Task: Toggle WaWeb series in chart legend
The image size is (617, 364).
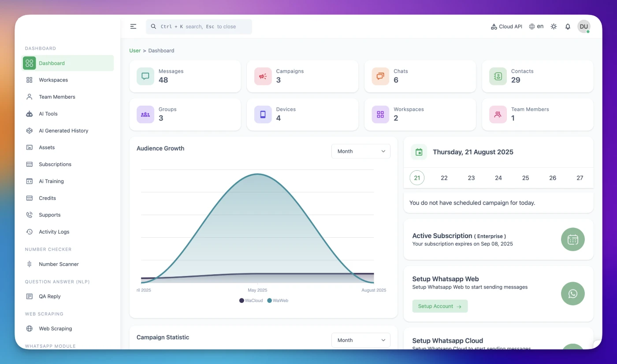Action: pyautogui.click(x=278, y=301)
